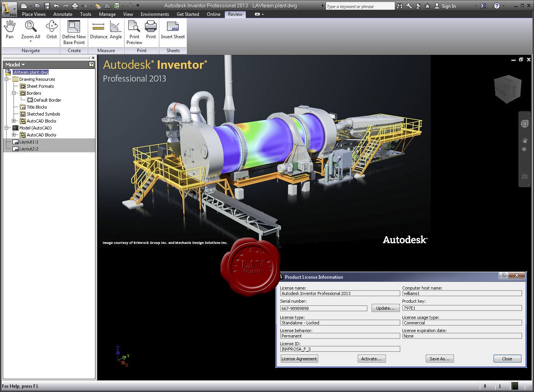
Task: Open Print Preview
Action: click(x=134, y=31)
